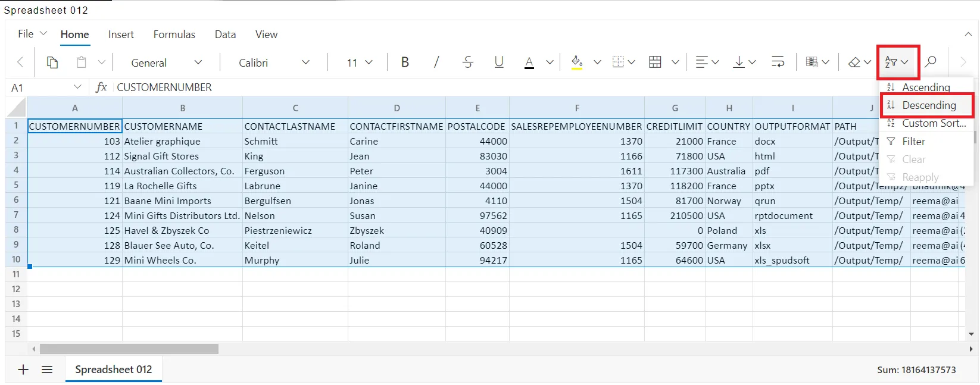This screenshot has height=385, width=980.
Task: Toggle Strikethrough formatting
Action: [468, 62]
